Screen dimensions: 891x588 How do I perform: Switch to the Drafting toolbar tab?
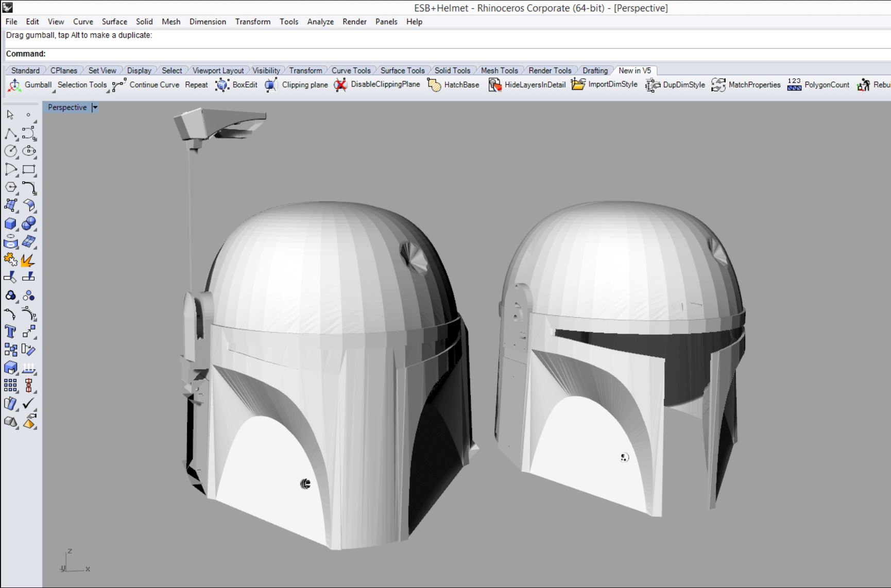[x=595, y=71]
